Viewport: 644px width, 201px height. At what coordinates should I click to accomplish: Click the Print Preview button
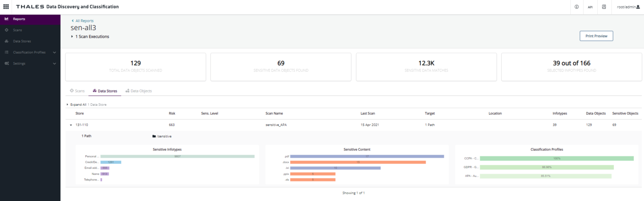tap(596, 36)
